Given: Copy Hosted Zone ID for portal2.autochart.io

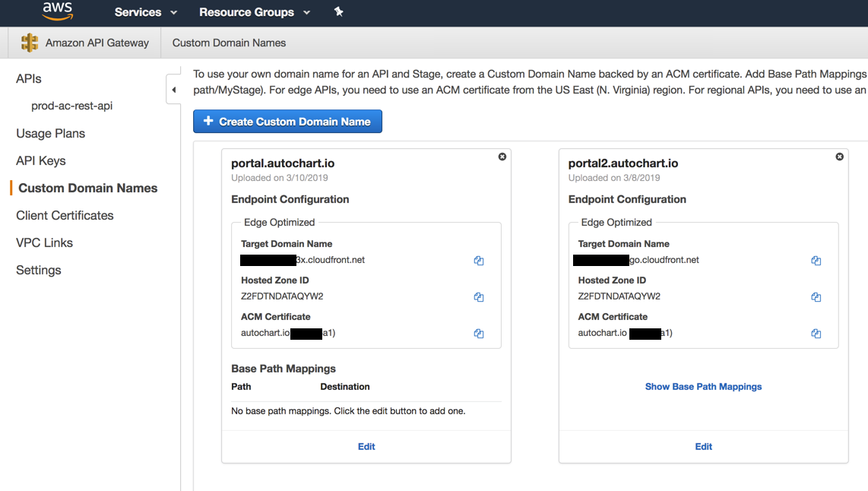Looking at the screenshot, I should [x=816, y=297].
